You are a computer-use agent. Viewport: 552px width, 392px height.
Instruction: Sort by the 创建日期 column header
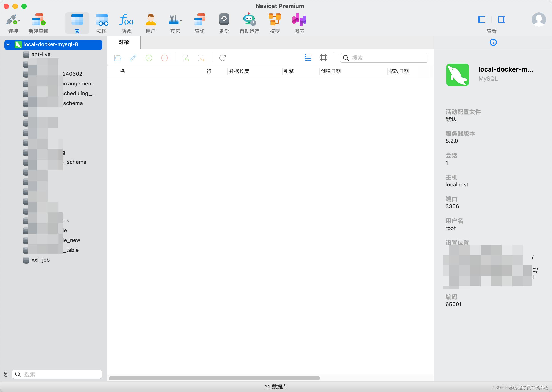353,71
